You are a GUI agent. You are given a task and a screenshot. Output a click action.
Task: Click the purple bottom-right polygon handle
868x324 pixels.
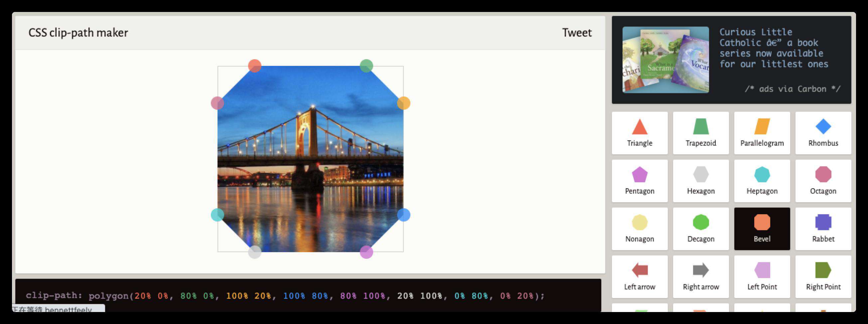(x=366, y=252)
